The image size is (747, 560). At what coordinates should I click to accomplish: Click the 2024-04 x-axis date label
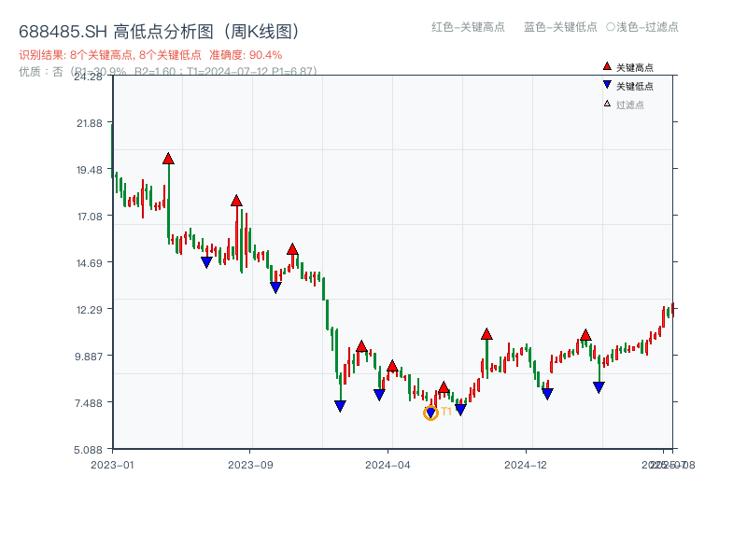click(x=388, y=464)
